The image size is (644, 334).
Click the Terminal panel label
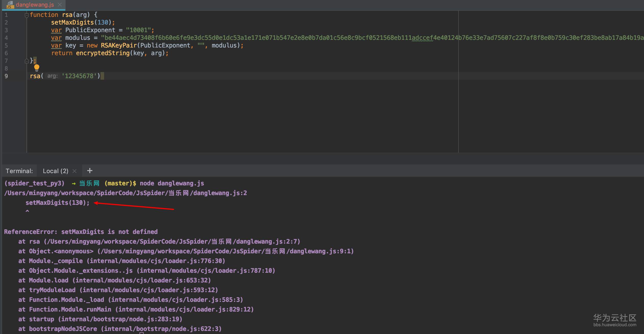coord(19,171)
